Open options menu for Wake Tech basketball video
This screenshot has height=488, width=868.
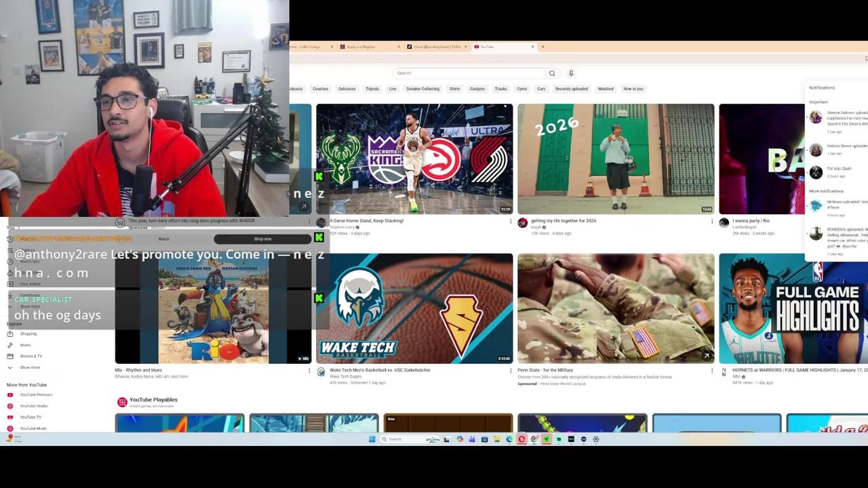[511, 371]
